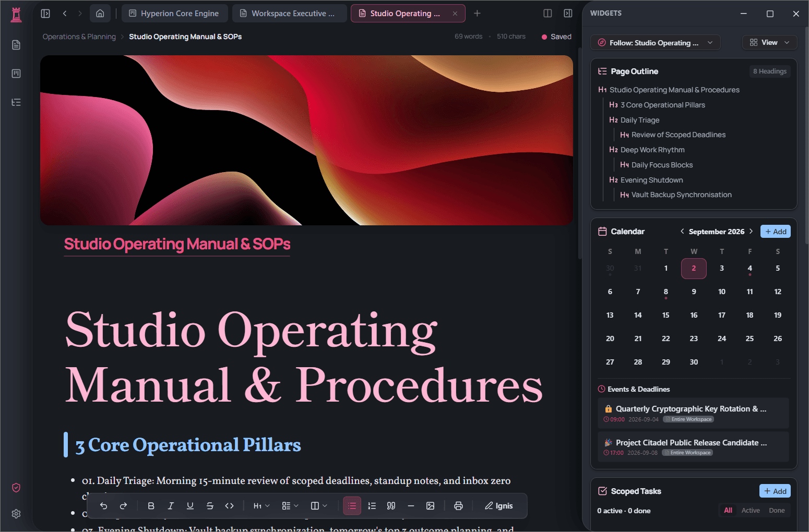Switch to Workspace Executive tab
The height and width of the screenshot is (532, 809).
pyautogui.click(x=289, y=14)
